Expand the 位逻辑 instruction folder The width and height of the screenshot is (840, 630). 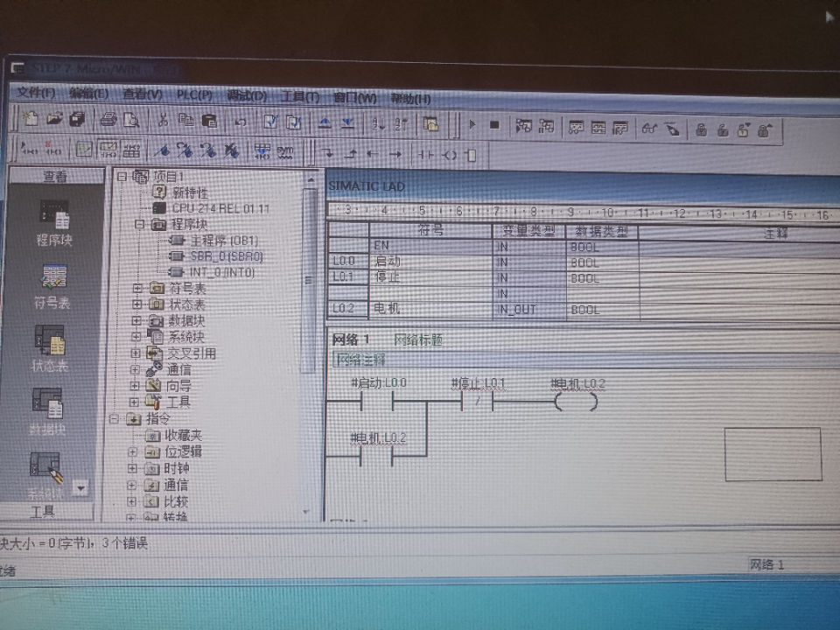click(x=132, y=452)
